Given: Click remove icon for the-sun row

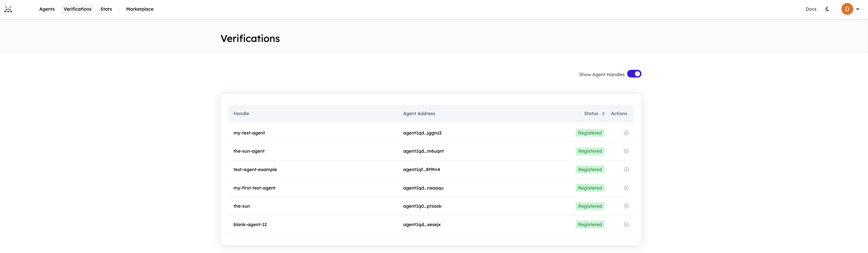Looking at the screenshot, I should tap(626, 206).
